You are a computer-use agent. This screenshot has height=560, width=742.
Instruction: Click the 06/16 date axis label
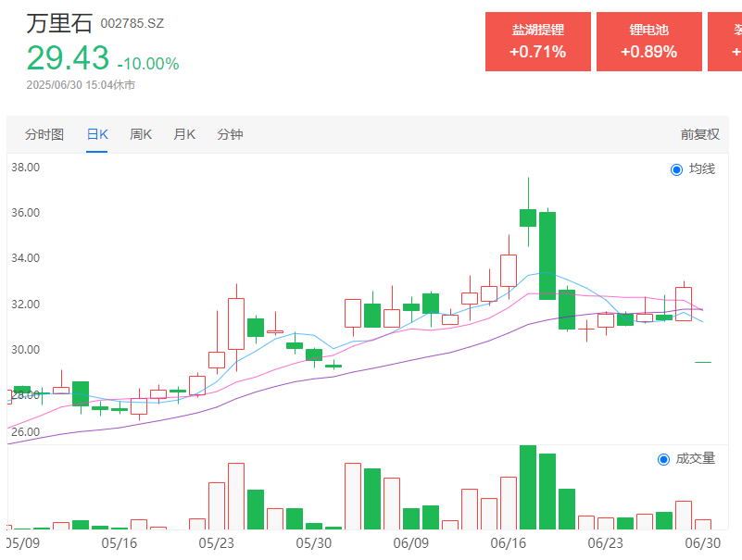click(x=509, y=543)
